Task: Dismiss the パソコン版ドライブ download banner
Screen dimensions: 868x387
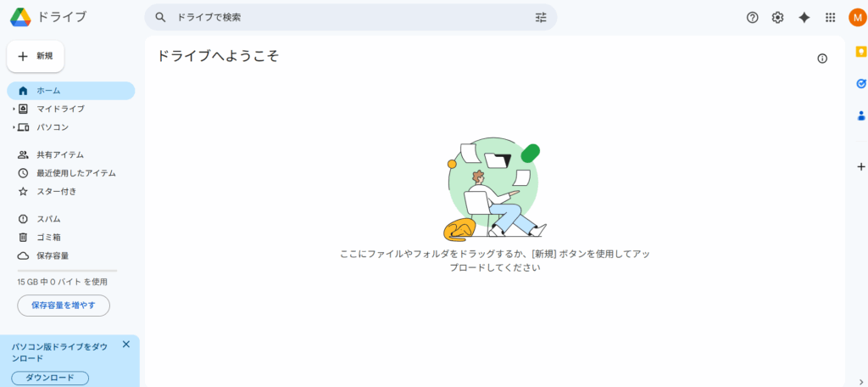Action: [125, 345]
